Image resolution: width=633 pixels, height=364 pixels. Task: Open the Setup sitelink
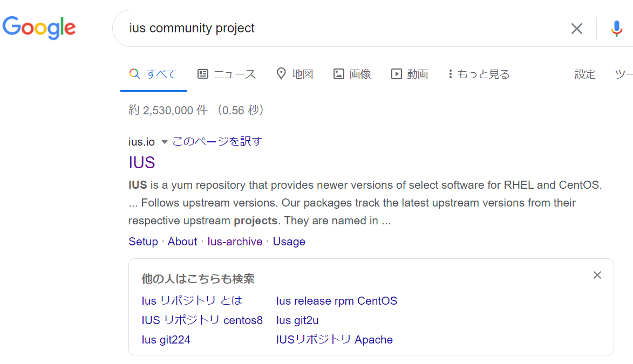click(x=144, y=242)
